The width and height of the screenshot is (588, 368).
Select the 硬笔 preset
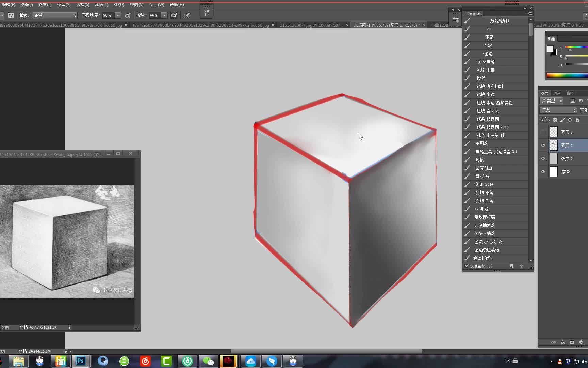[x=495, y=37]
